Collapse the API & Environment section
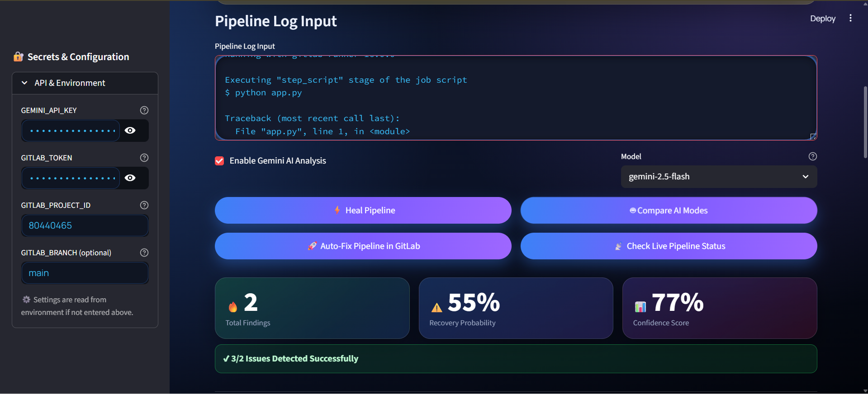The image size is (868, 394). tap(85, 83)
